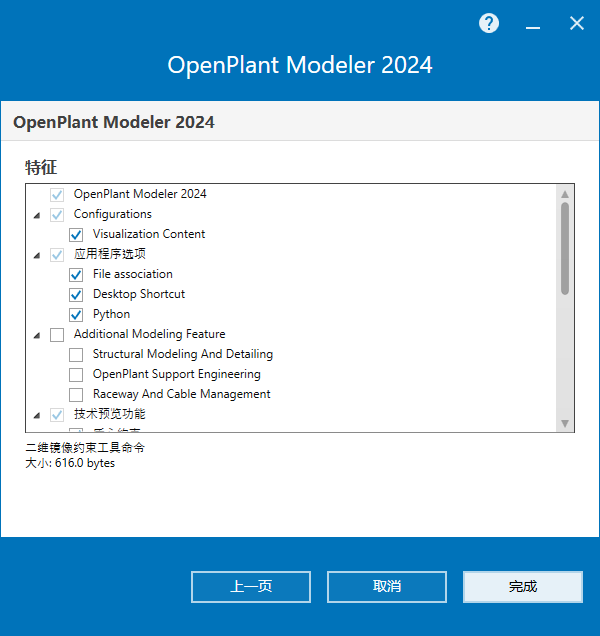Uncheck File association option
Screen dimensions: 600x636
pyautogui.click(x=76, y=275)
